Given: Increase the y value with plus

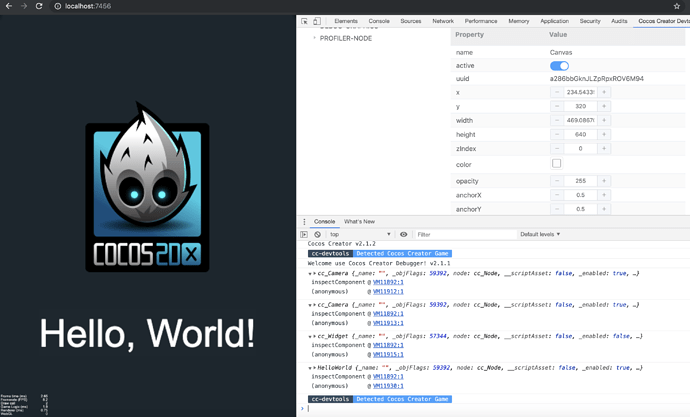Looking at the screenshot, I should point(604,106).
